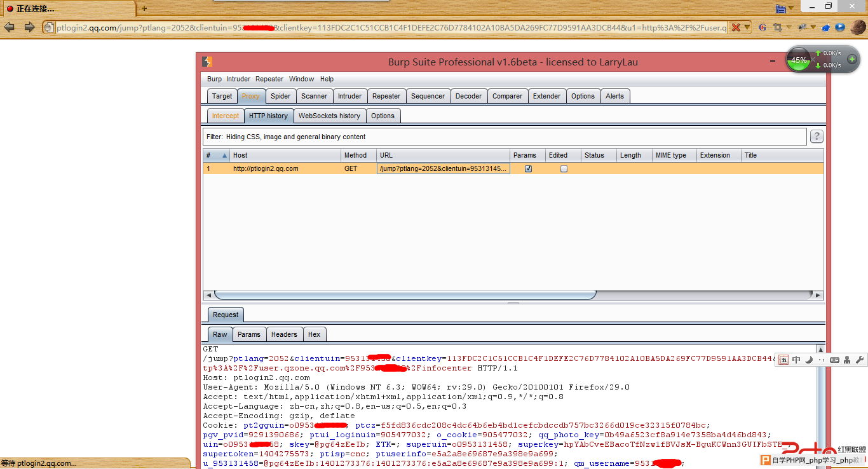Switch to the Extender tab
Screen dimensions: 868x469
[x=546, y=96]
